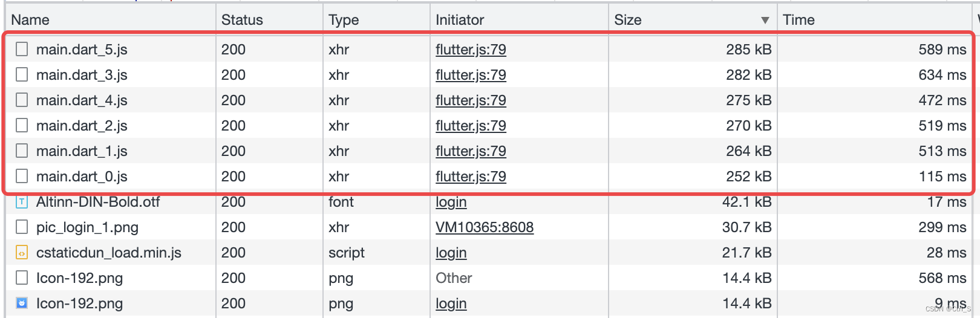Image resolution: width=980 pixels, height=318 pixels.
Task: Open the login initiator link for Altinn-DIN-Bold.otf
Action: tap(451, 202)
